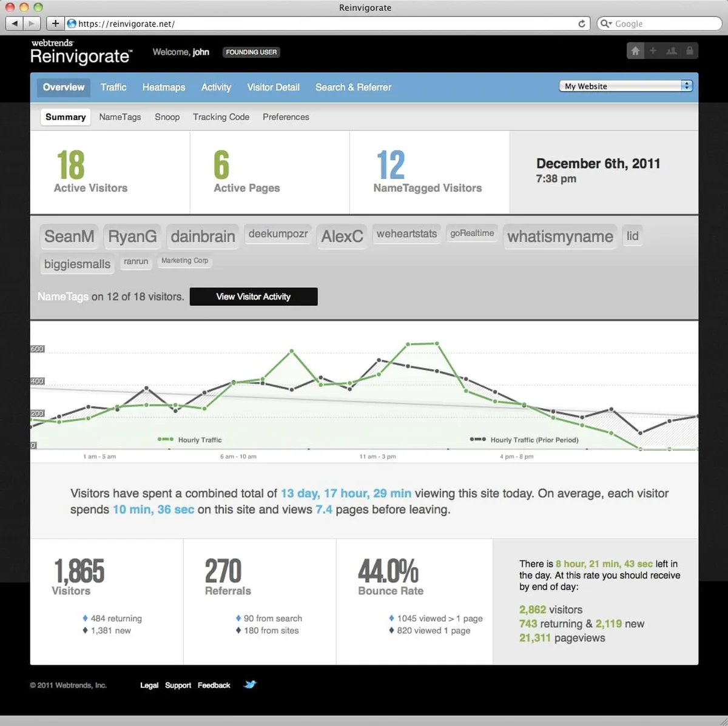
Task: Click the Google search magnifier icon
Action: point(605,24)
